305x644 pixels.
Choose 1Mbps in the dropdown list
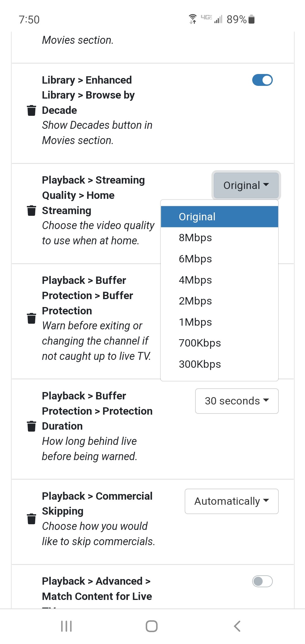(x=195, y=322)
